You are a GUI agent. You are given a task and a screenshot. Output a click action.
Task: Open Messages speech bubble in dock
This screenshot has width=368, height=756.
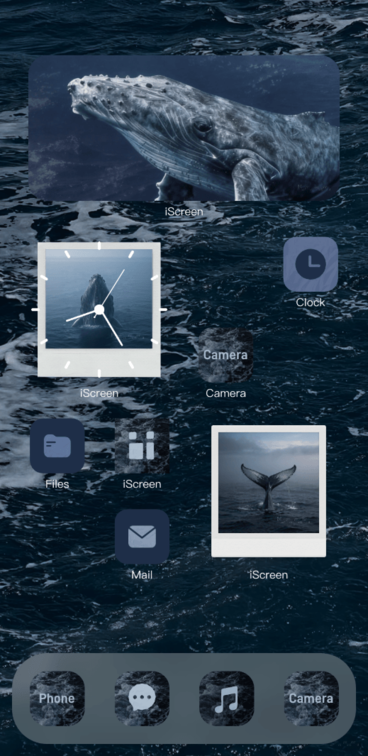142,698
